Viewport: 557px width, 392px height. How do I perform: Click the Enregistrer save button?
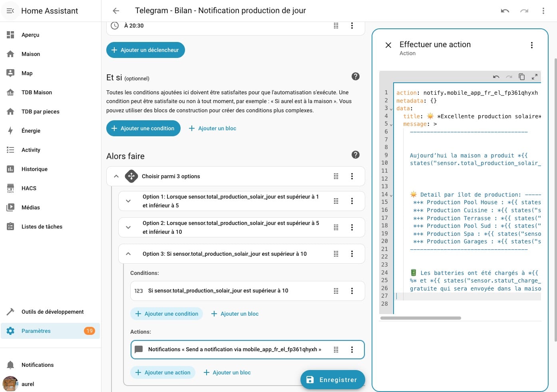pos(332,380)
